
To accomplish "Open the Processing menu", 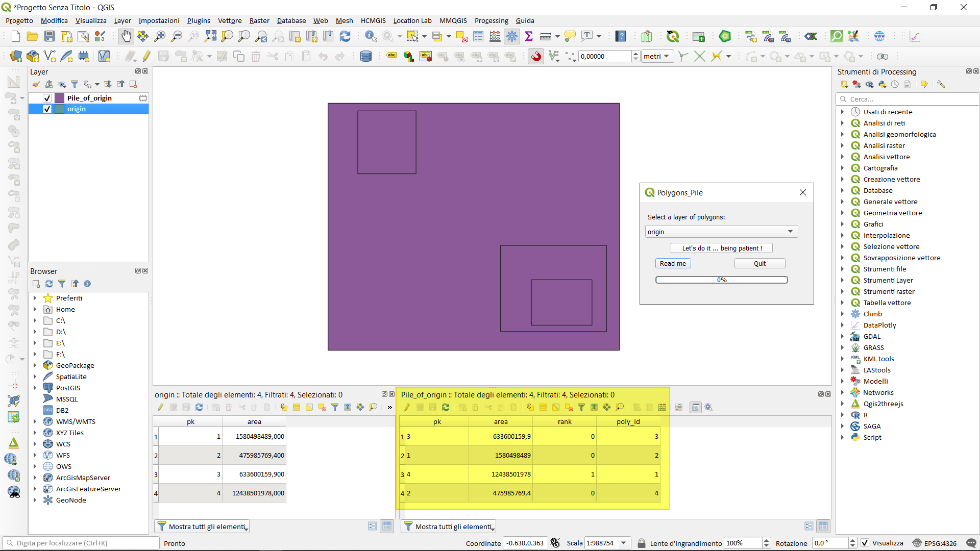I will (x=491, y=20).
